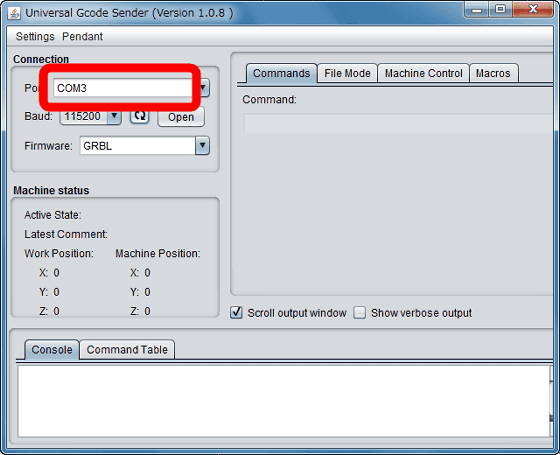Expand the Port dropdown arrow
This screenshot has height=455, width=560.
204,88
